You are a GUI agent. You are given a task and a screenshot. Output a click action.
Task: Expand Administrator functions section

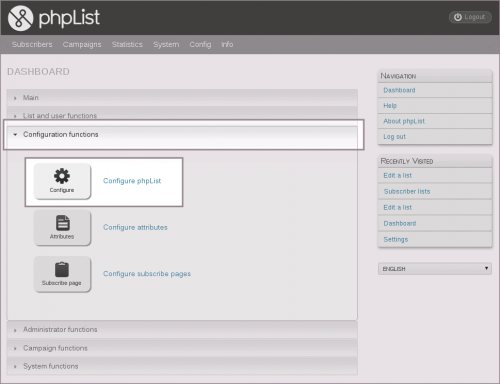182,330
